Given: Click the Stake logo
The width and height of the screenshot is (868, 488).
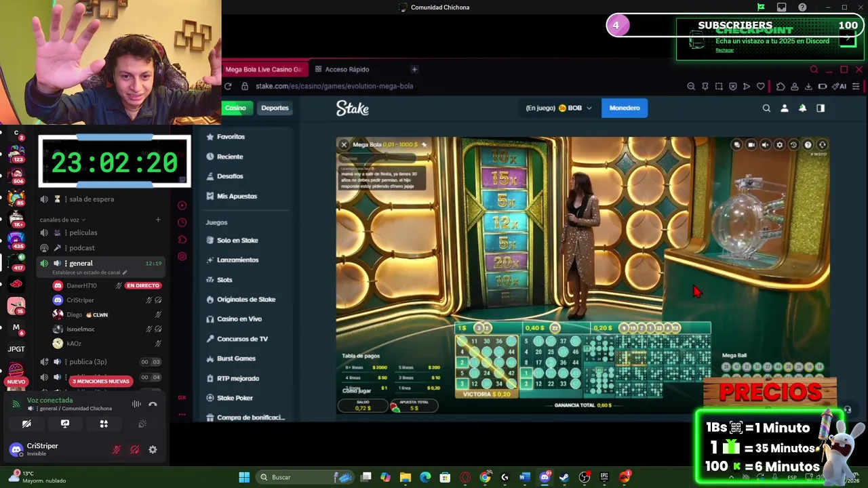Looking at the screenshot, I should click(x=353, y=108).
